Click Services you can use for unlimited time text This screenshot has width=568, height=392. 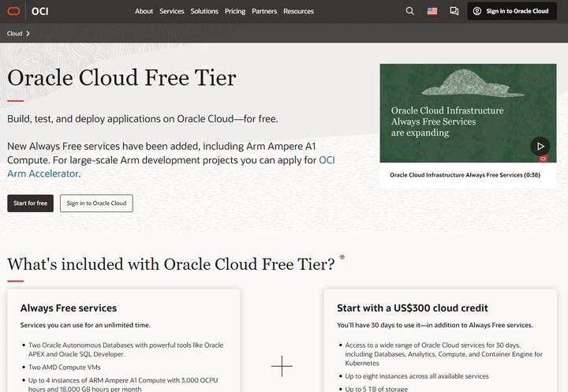(x=85, y=325)
